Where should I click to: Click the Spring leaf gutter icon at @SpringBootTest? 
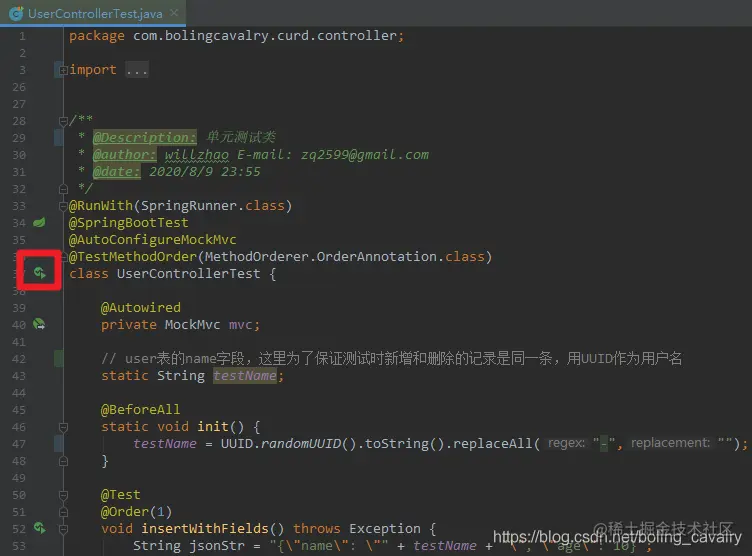pyautogui.click(x=39, y=222)
